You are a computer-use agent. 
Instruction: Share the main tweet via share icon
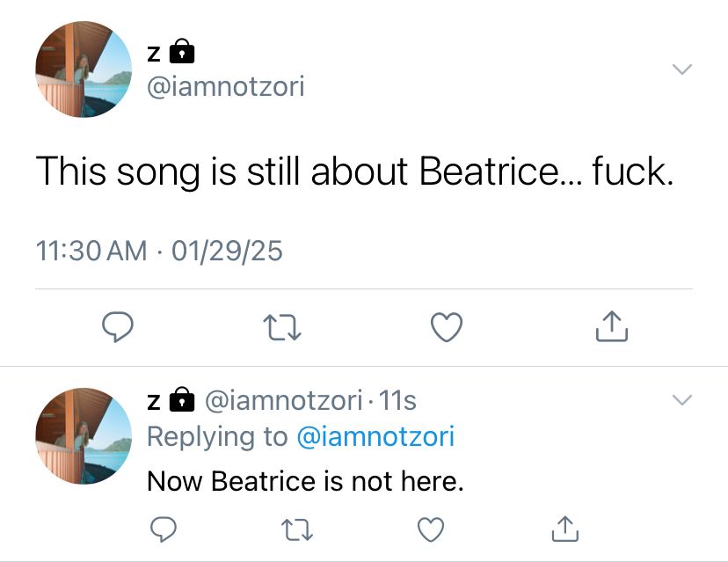coord(611,327)
